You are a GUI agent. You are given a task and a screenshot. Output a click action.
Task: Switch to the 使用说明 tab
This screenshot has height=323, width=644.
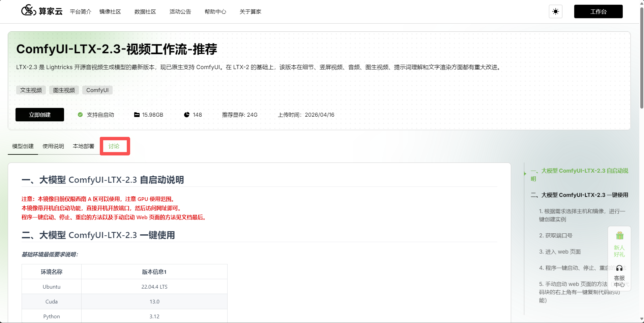point(53,146)
